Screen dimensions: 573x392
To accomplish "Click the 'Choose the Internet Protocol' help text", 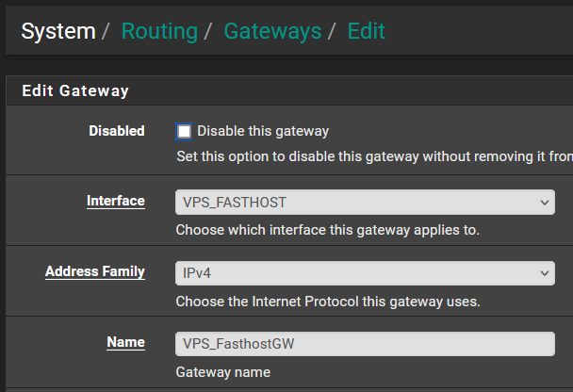I will point(328,302).
